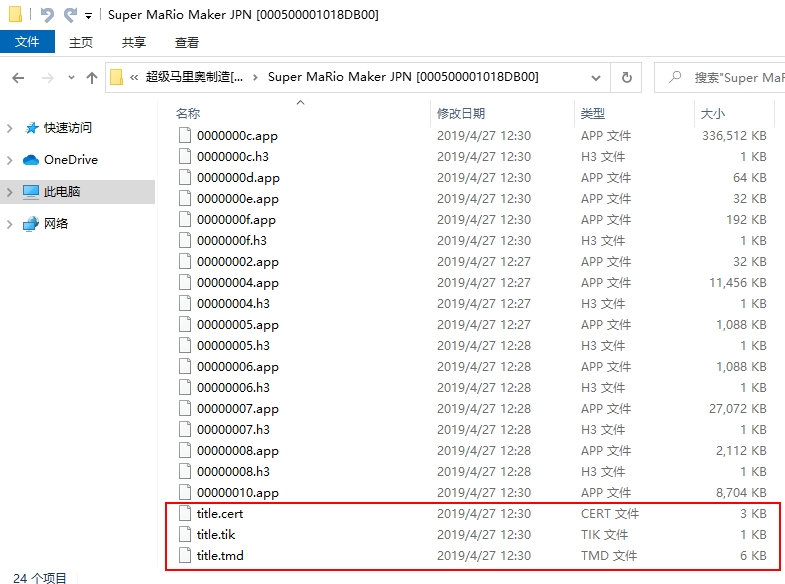Image resolution: width=785 pixels, height=584 pixels.
Task: Click the file icon of 00000005.app
Action: [x=185, y=324]
